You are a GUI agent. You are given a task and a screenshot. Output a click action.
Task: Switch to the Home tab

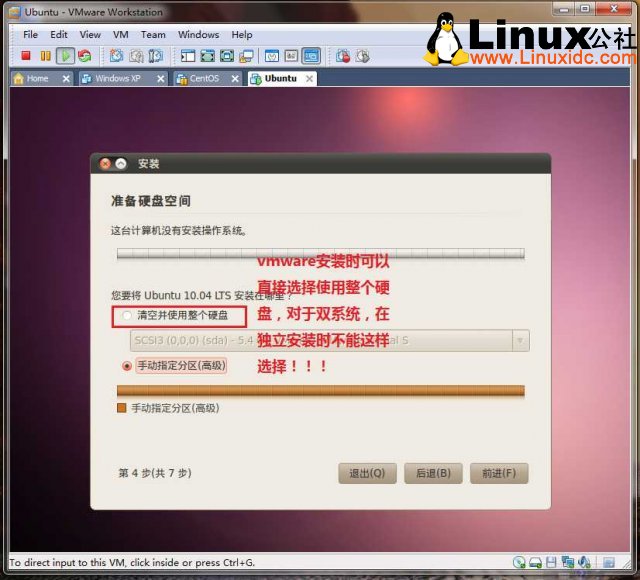pyautogui.click(x=37, y=78)
